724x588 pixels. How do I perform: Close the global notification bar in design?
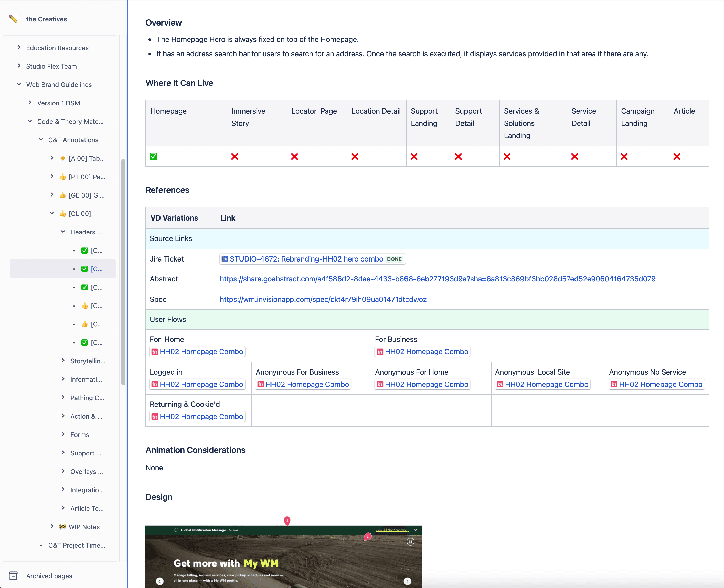[x=416, y=530]
